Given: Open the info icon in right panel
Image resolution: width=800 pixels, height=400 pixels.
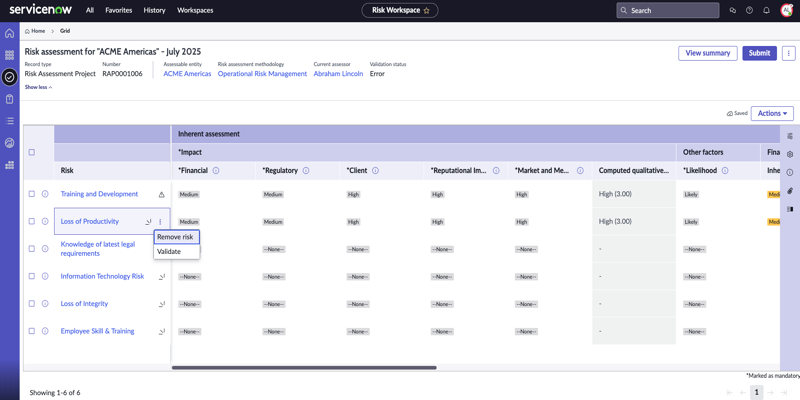Looking at the screenshot, I should tap(790, 172).
